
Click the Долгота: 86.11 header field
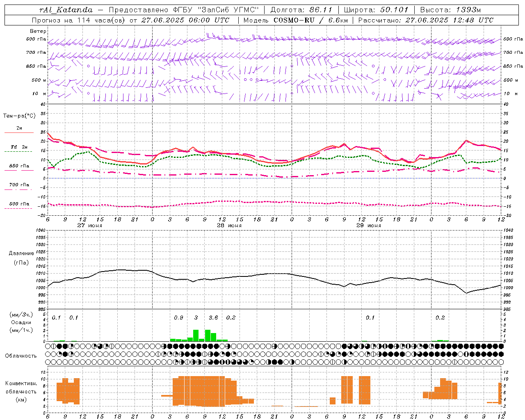[x=301, y=10]
